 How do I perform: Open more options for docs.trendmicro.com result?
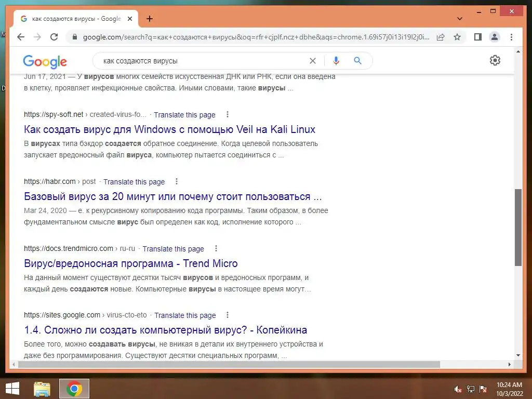[216, 248]
